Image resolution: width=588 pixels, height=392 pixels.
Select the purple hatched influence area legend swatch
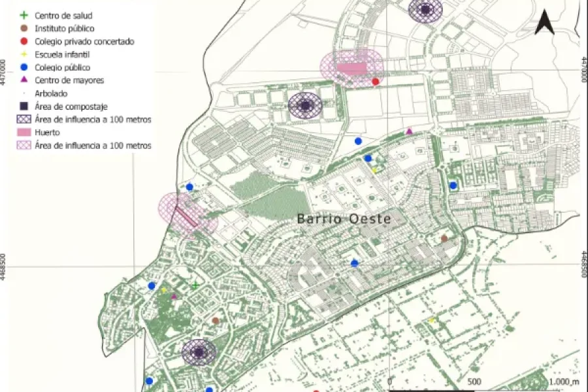click(24, 119)
